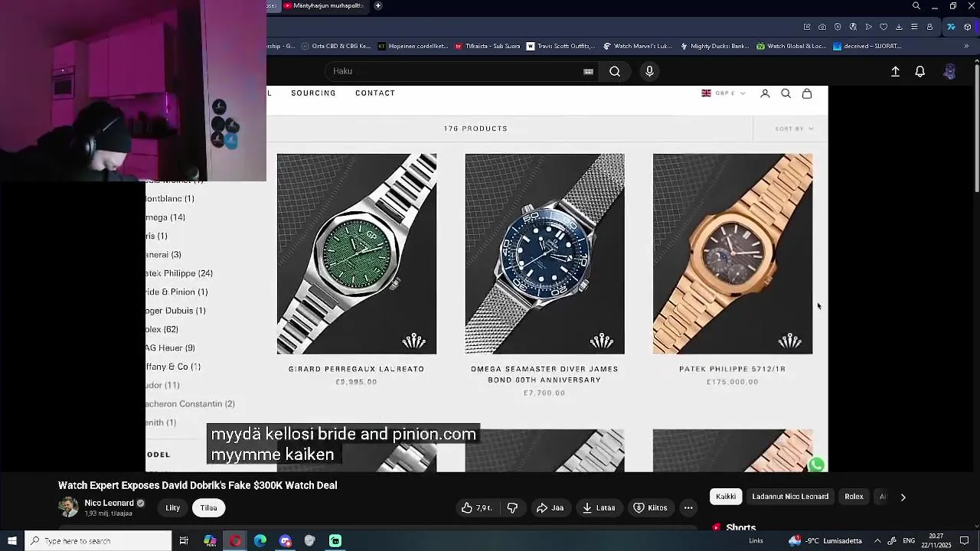Show next topic chips with right arrow
Viewport: 980px width, 551px height.
click(x=903, y=497)
